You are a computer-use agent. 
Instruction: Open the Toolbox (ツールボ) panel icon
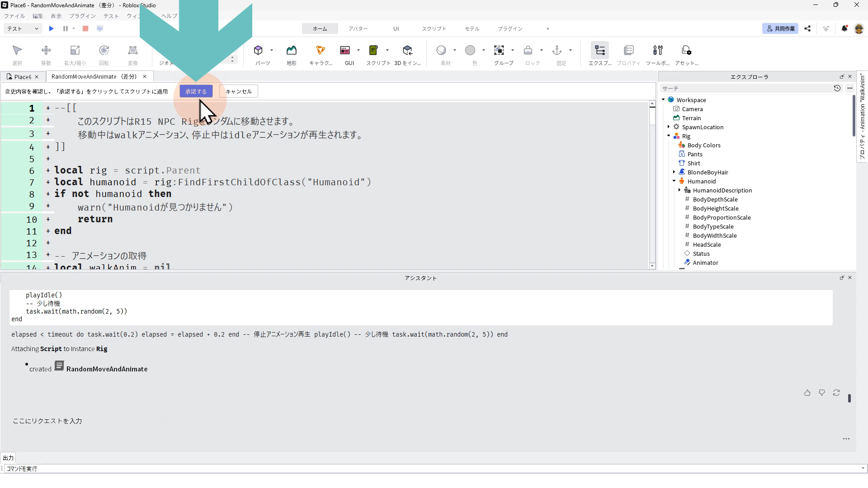[658, 51]
